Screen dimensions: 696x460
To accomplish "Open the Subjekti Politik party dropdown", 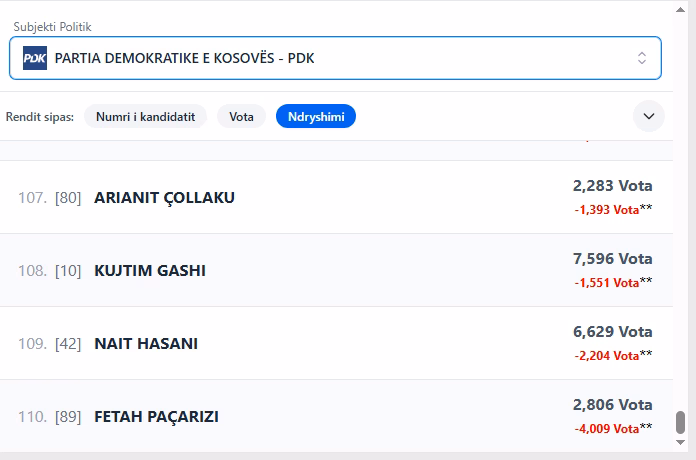I will click(x=335, y=58).
